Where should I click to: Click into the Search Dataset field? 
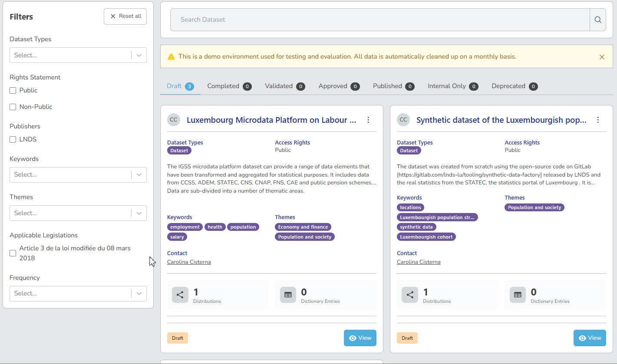pyautogui.click(x=379, y=20)
